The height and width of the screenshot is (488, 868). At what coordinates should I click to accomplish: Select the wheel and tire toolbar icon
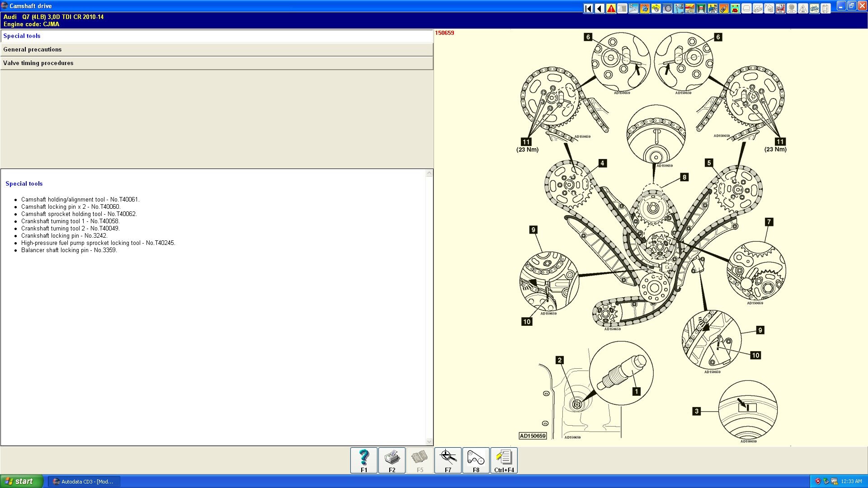668,8
